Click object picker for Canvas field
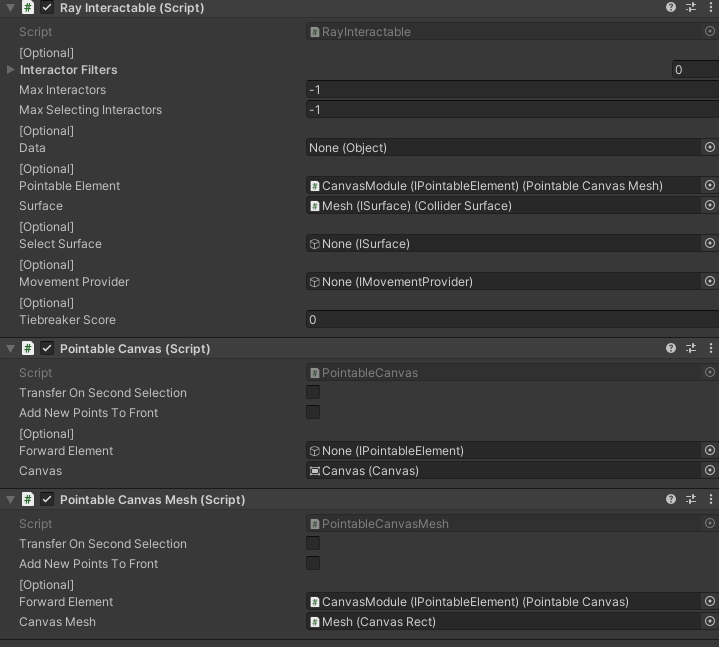Viewport: 719px width, 647px height. tap(709, 470)
